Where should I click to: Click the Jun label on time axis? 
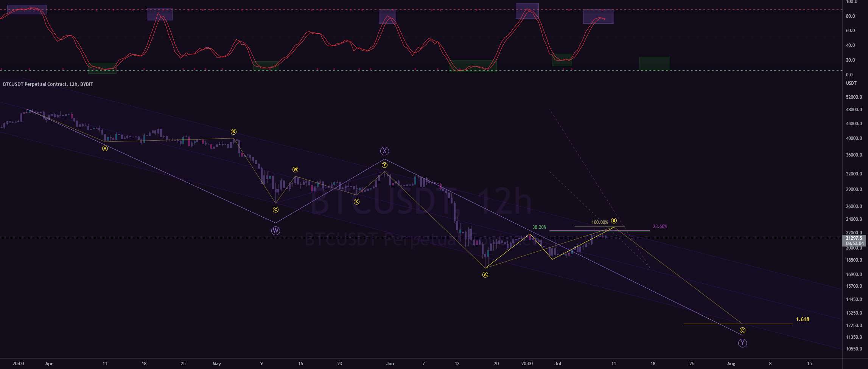pyautogui.click(x=390, y=364)
